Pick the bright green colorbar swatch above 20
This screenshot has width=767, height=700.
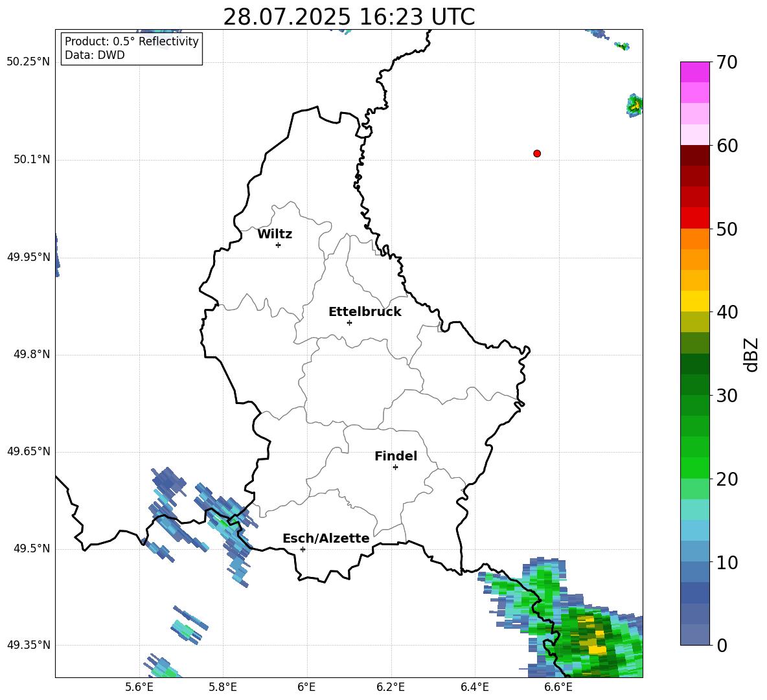click(694, 468)
